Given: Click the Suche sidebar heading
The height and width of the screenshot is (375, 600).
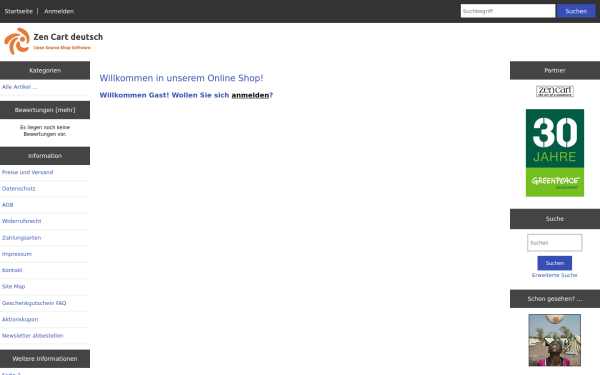Looking at the screenshot, I should 555,218.
